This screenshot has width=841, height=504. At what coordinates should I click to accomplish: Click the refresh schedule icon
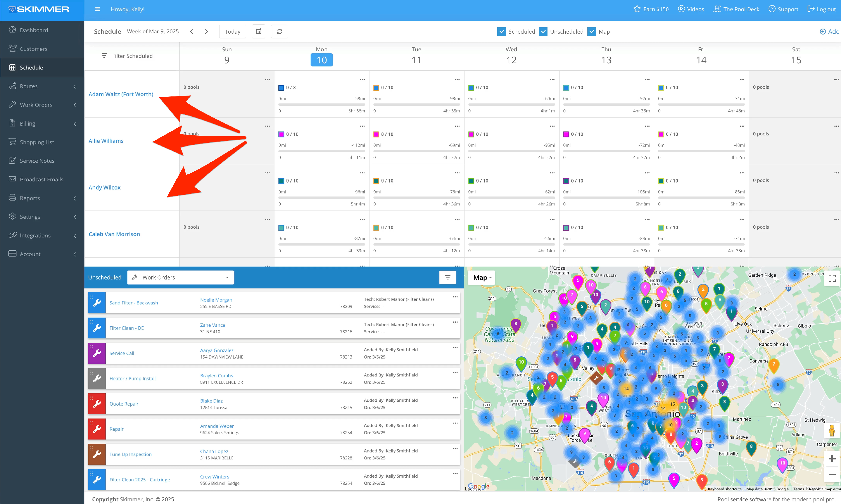point(279,32)
